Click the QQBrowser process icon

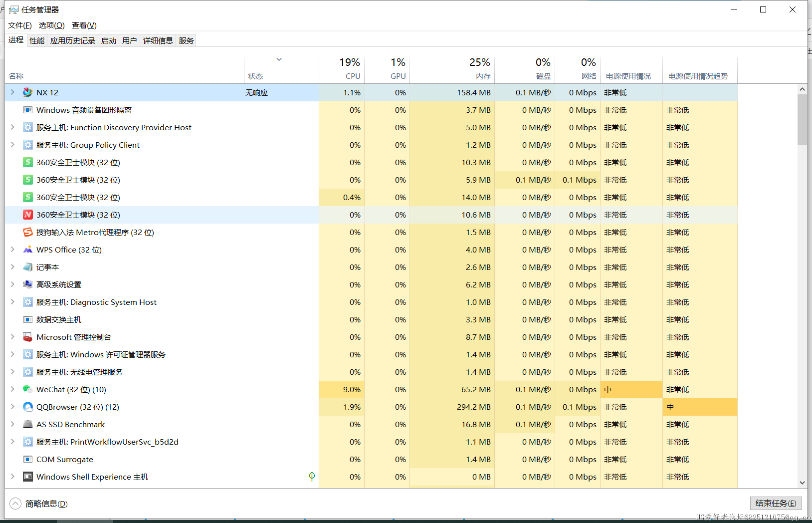pos(28,407)
